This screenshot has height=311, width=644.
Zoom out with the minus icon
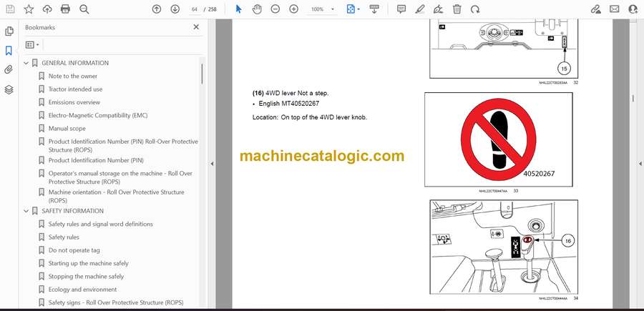pyautogui.click(x=275, y=9)
